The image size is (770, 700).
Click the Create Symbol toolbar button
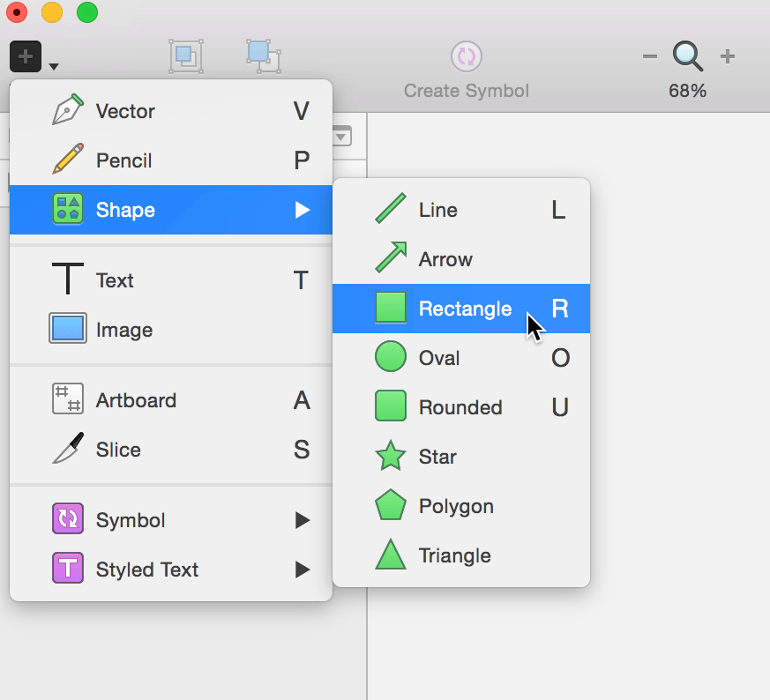466,71
